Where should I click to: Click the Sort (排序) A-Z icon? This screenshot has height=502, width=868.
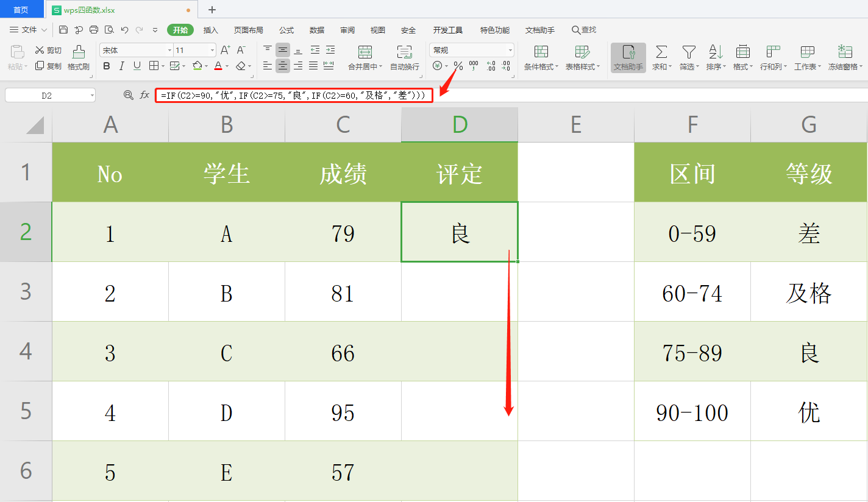pos(715,51)
